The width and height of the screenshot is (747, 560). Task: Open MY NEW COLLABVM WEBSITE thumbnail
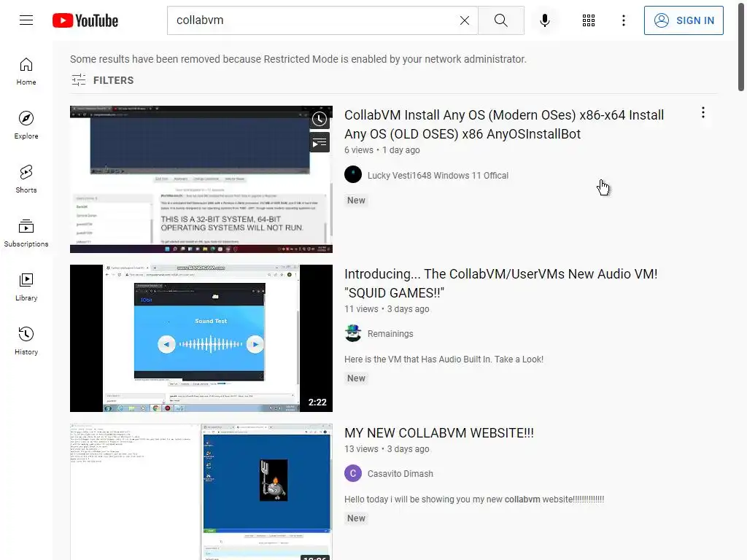pyautogui.click(x=201, y=492)
